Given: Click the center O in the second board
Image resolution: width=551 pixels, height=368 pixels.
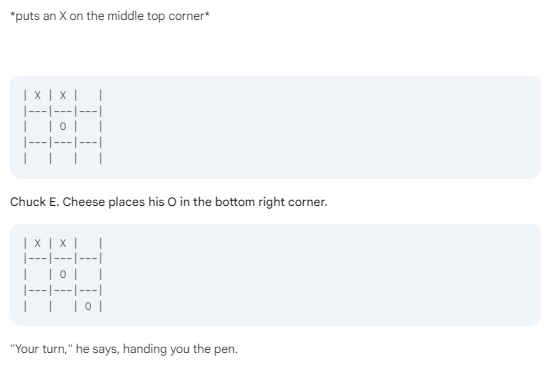Looking at the screenshot, I should [x=63, y=274].
